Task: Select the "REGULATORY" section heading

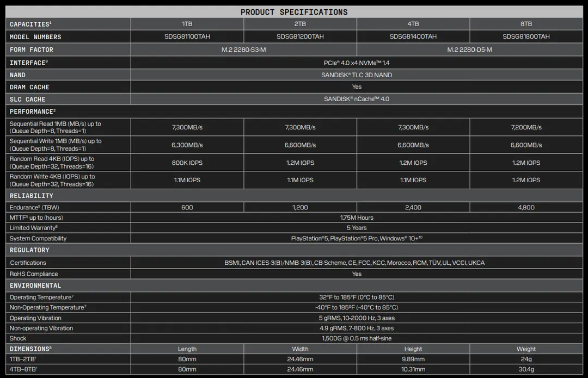Action: (x=29, y=250)
